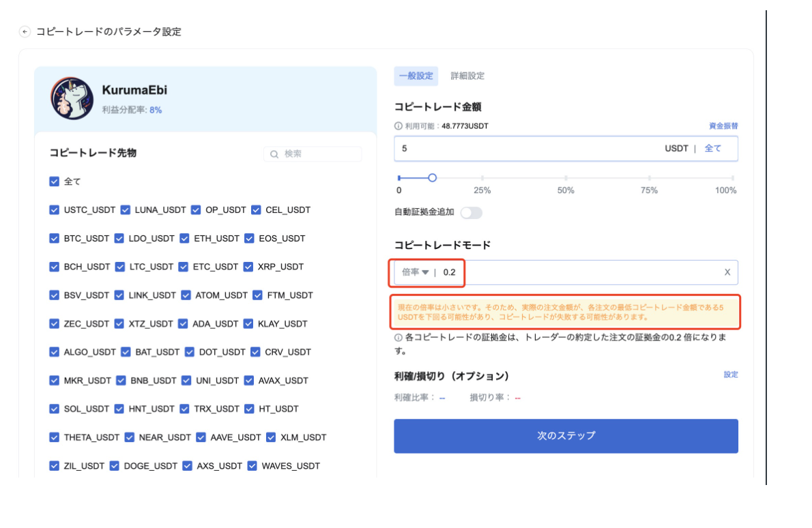812x528 pixels.
Task: Uncheck the TRX_USDT checkbox
Action: click(184, 409)
